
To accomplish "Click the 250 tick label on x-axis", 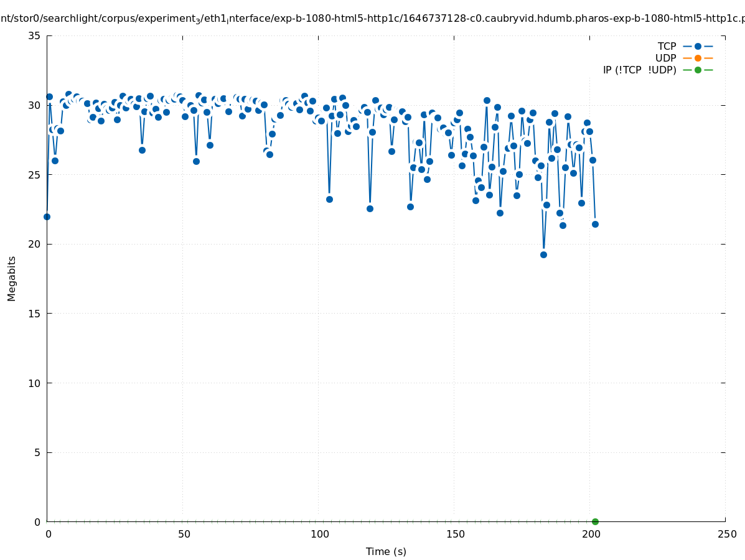I will (x=726, y=534).
